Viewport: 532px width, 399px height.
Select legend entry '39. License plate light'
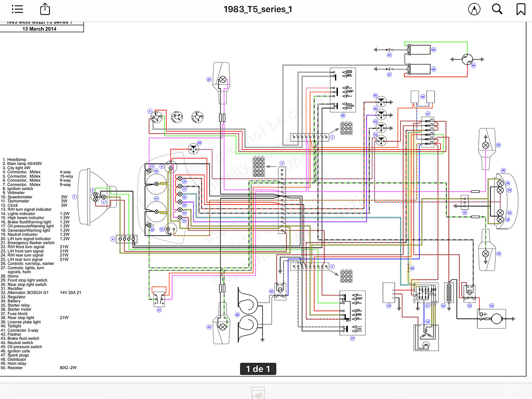pyautogui.click(x=21, y=322)
